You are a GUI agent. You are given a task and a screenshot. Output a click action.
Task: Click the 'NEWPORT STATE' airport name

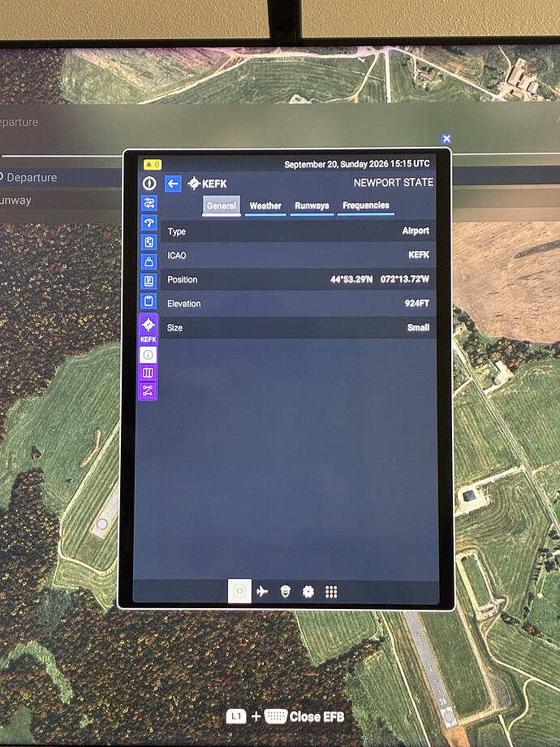click(x=394, y=183)
